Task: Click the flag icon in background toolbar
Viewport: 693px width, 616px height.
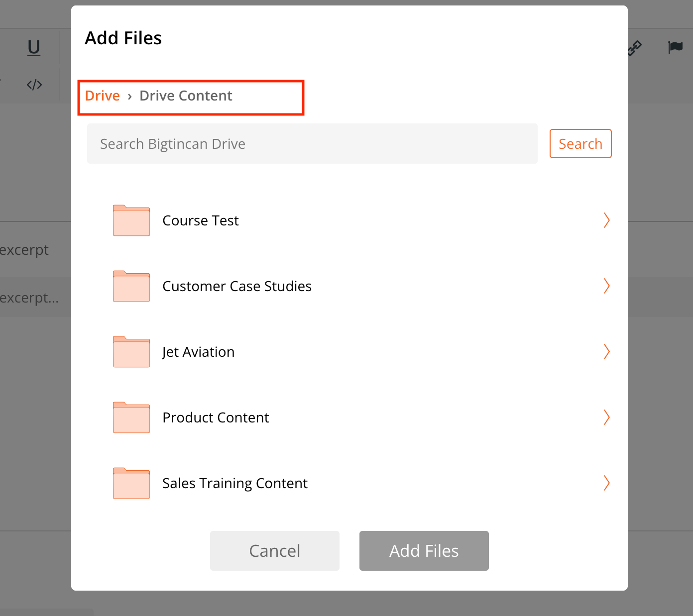Action: 675,47
